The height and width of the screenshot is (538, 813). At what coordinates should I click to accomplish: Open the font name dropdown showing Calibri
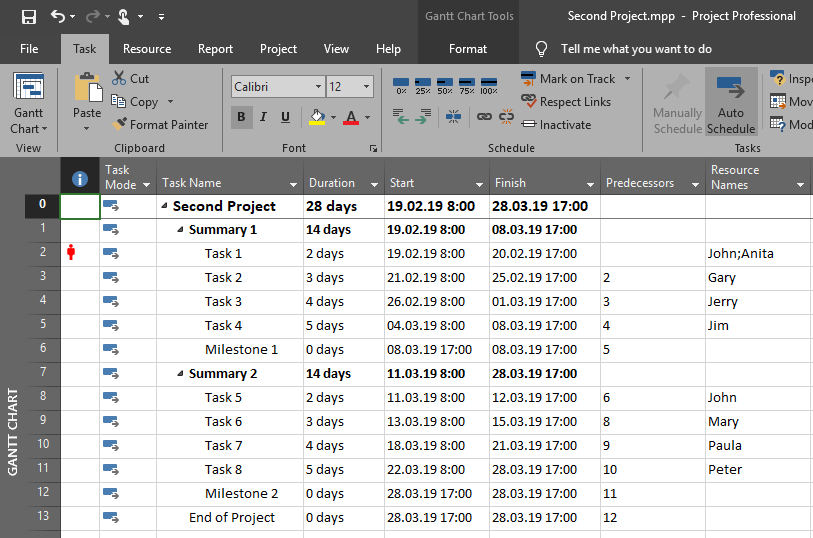(318, 87)
